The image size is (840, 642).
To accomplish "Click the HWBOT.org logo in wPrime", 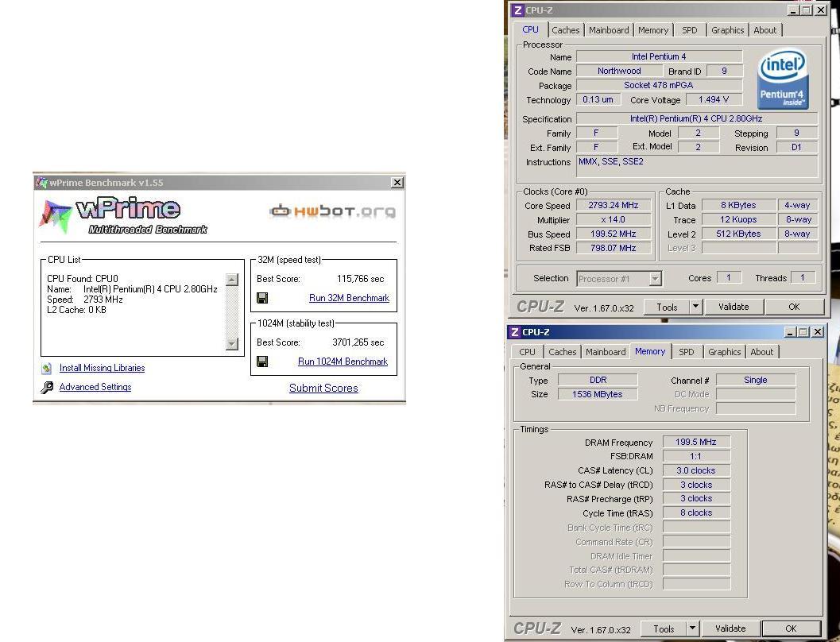I will [x=332, y=211].
